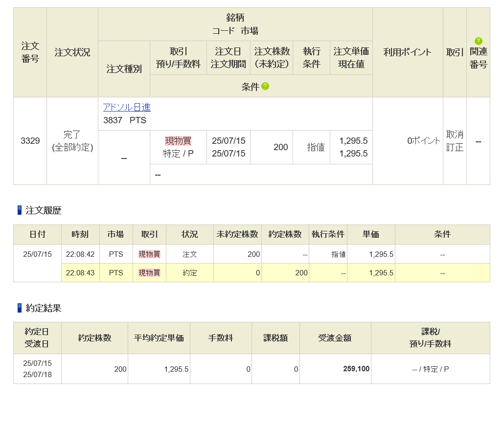Click the 注文 status in the history table
The height and width of the screenshot is (428, 504).
click(x=190, y=254)
